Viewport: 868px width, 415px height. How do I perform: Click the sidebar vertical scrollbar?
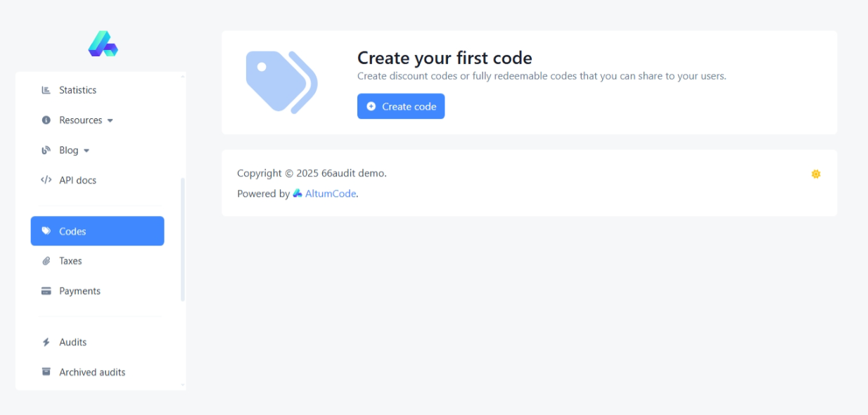tap(183, 239)
